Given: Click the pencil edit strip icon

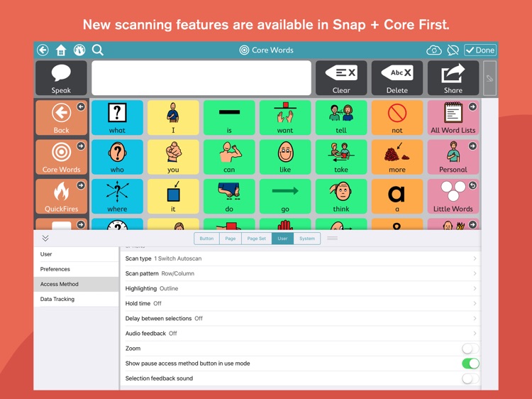Looking at the screenshot, I should (489, 78).
